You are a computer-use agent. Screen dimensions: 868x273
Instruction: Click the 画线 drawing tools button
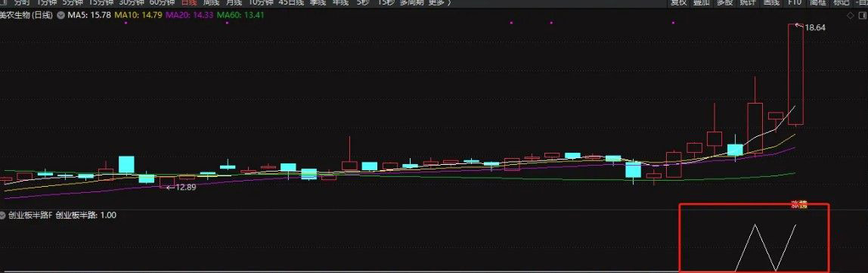tap(771, 2)
